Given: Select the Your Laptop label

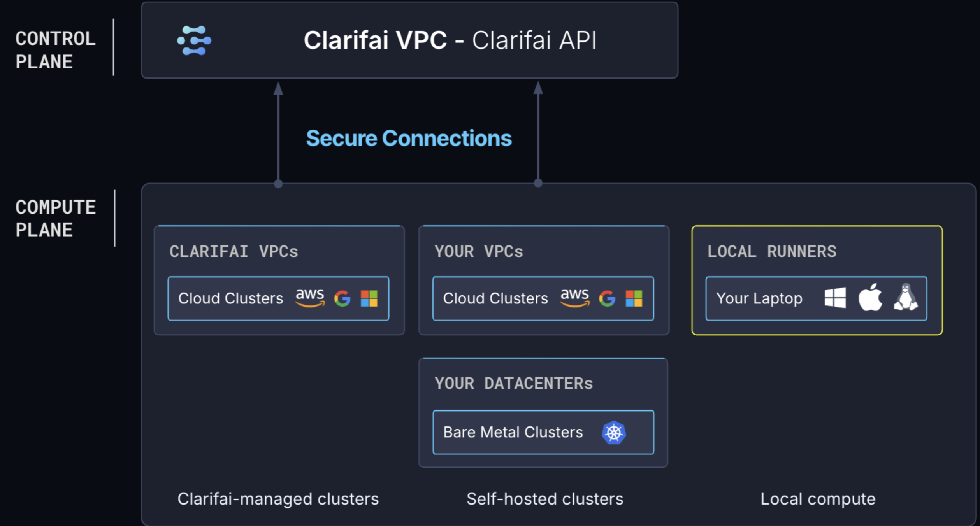Looking at the screenshot, I should pos(759,299).
